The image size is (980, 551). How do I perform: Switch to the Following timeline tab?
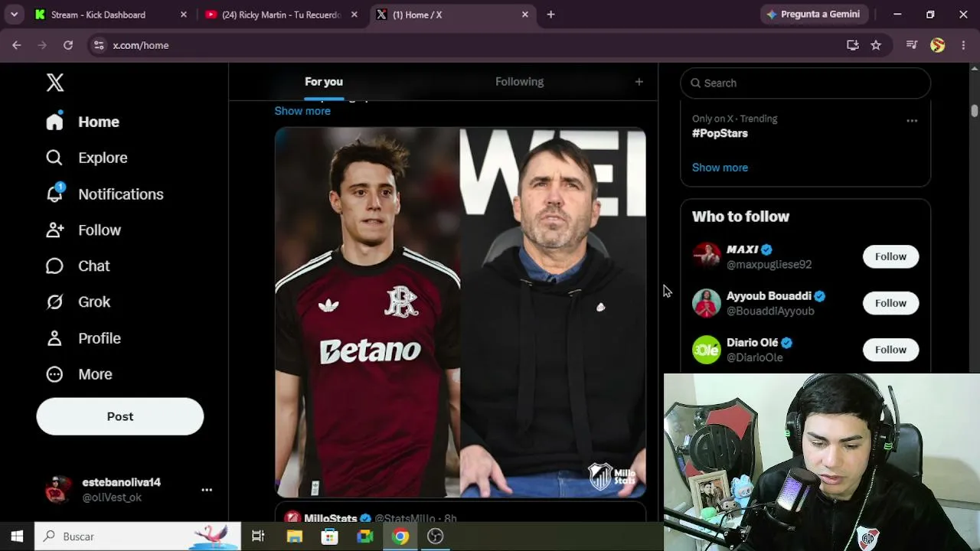(x=519, y=82)
